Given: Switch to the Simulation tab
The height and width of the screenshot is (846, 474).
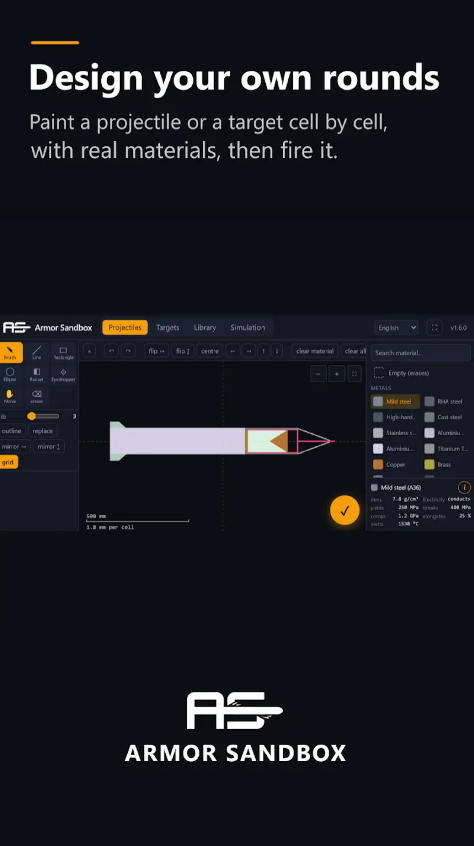Looking at the screenshot, I should pyautogui.click(x=248, y=328).
